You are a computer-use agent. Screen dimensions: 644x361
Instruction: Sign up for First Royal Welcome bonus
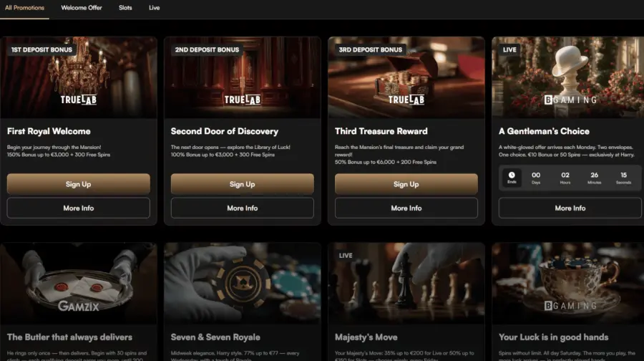79,184
